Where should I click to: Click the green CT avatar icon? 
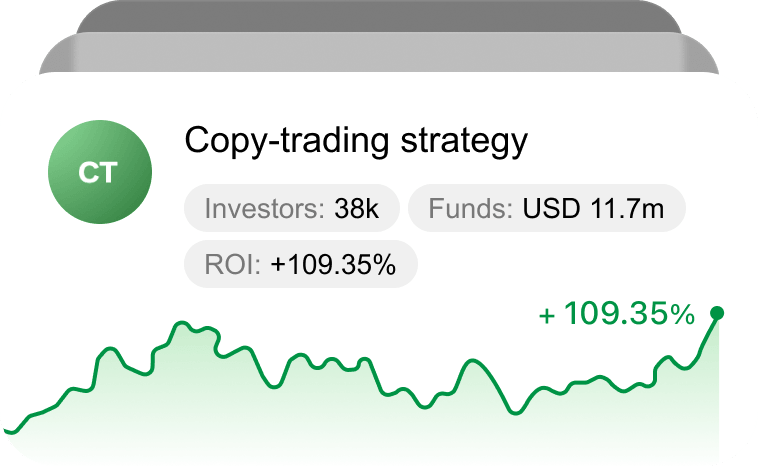coord(99,172)
